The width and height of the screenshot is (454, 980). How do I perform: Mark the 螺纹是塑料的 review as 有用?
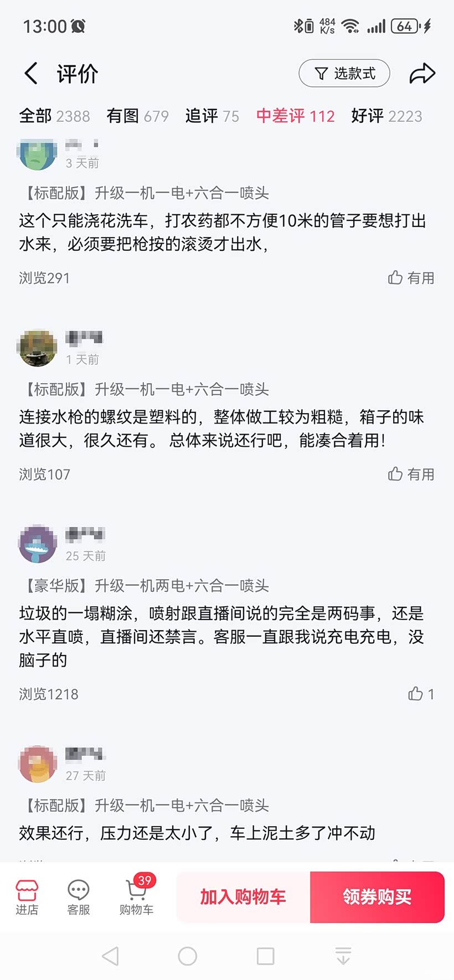point(411,474)
